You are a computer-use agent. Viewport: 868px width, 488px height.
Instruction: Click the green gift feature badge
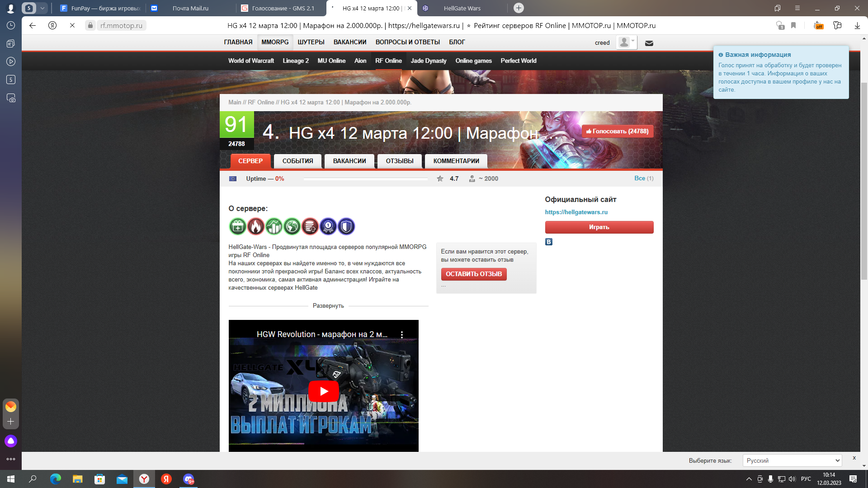pos(238,226)
